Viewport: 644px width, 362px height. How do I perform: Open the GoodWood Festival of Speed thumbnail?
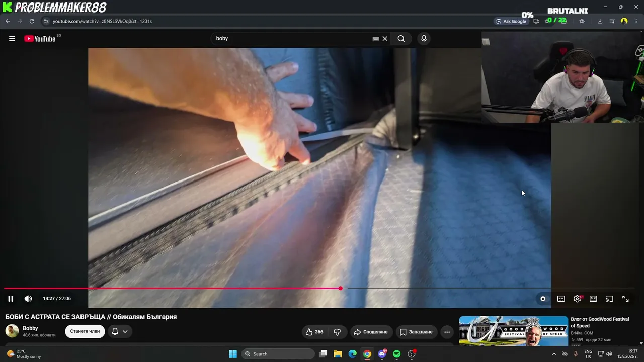tap(513, 331)
